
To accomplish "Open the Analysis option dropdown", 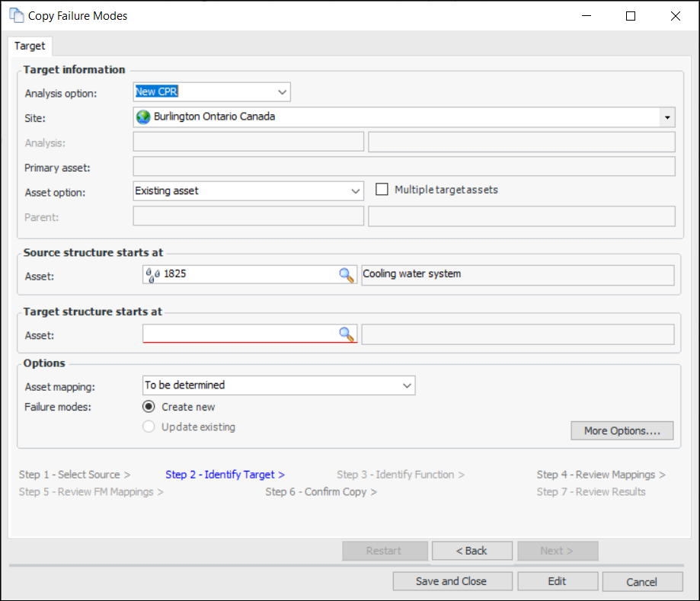I will (283, 92).
